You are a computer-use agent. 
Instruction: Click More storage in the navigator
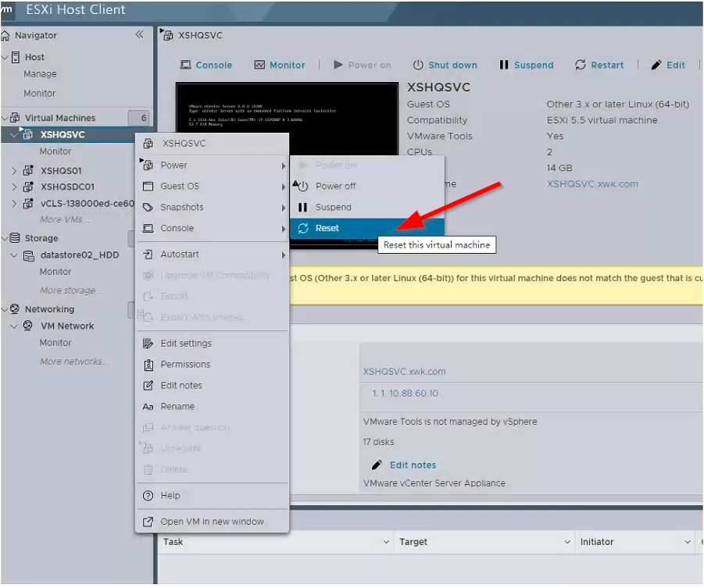coord(71,290)
